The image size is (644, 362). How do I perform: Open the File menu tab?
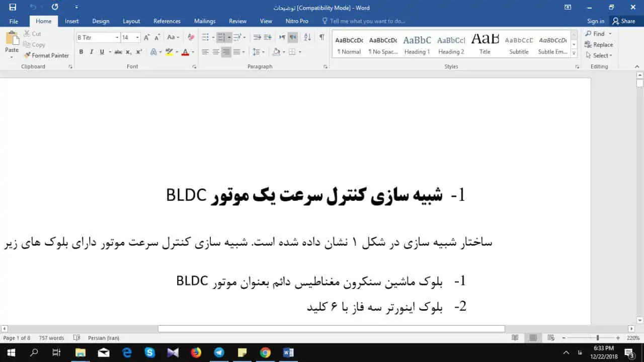point(14,21)
